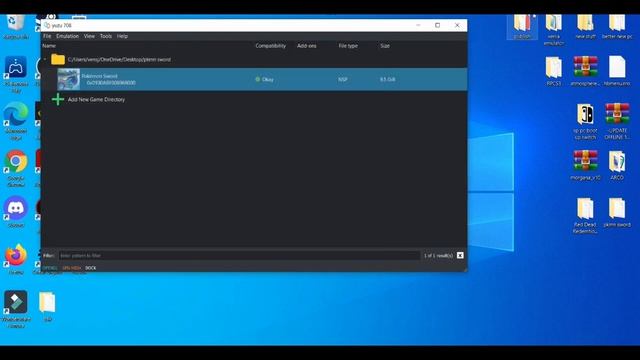Click Add New Game Directory label
Screen dimensions: 640x360
96,100
